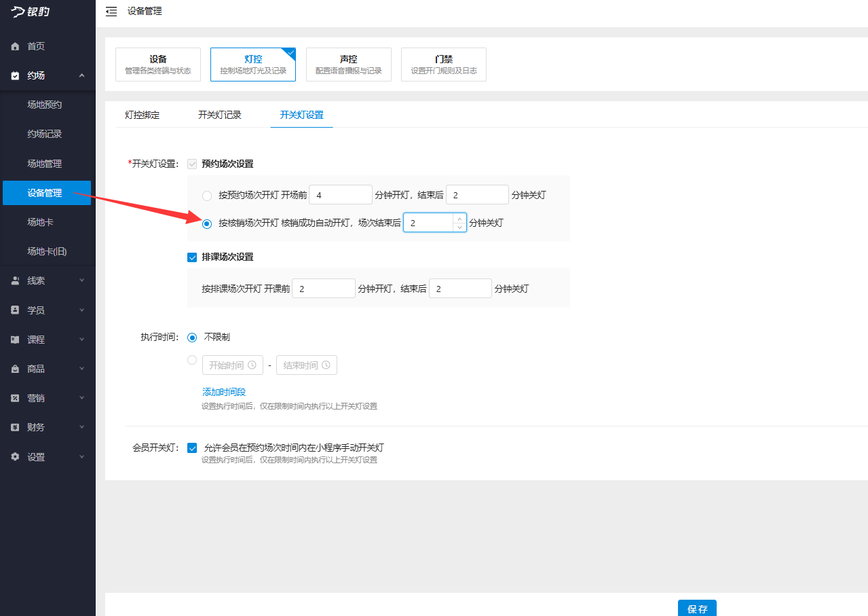Click the 开课前 minutes input field
The height and width of the screenshot is (616, 868).
324,289
